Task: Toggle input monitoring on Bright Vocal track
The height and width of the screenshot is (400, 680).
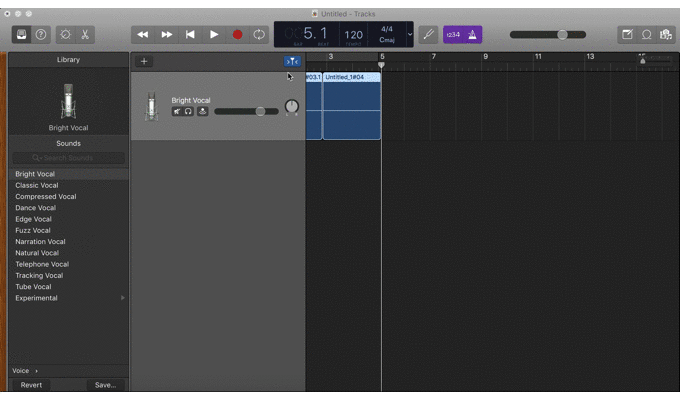Action: coord(203,111)
